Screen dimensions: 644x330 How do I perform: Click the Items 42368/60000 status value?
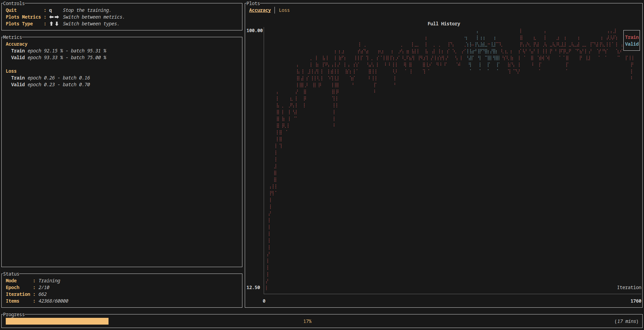(x=53, y=301)
